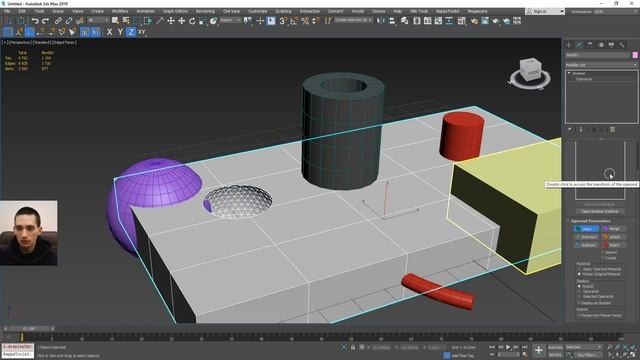
Task: Restrict transform to XY plane
Action: [142, 32]
